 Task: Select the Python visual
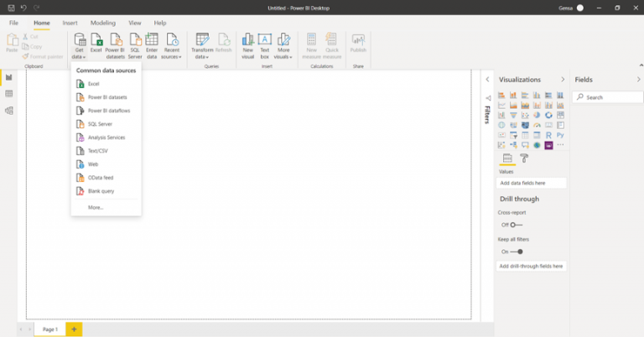(560, 135)
